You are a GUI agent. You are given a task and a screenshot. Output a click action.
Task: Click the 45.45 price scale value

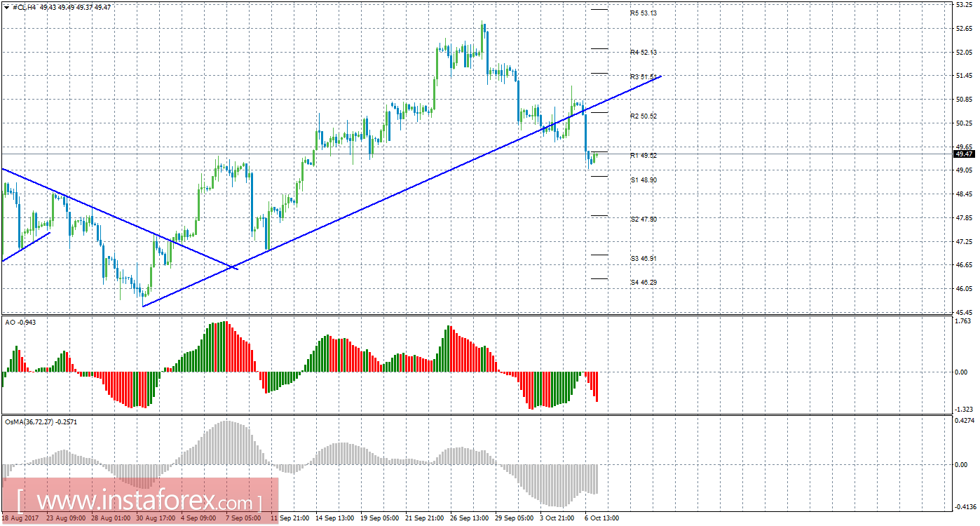pyautogui.click(x=965, y=311)
